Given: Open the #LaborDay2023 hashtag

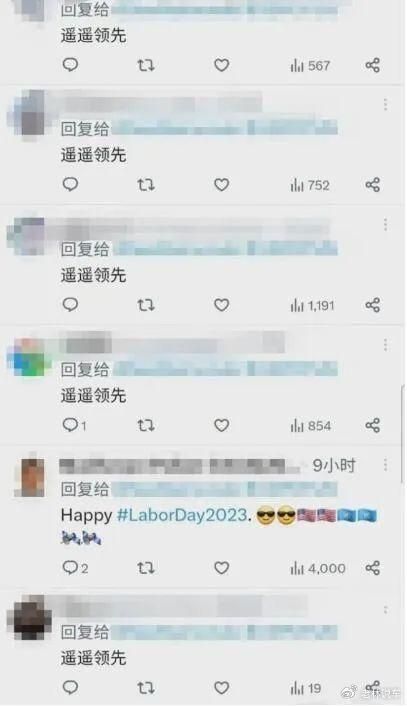Looking at the screenshot, I should (x=182, y=515).
